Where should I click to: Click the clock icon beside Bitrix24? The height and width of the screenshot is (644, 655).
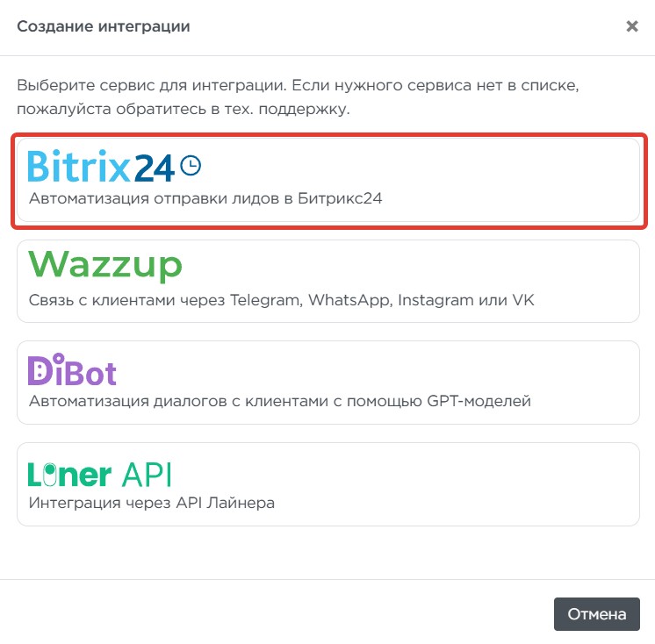pyautogui.click(x=191, y=164)
